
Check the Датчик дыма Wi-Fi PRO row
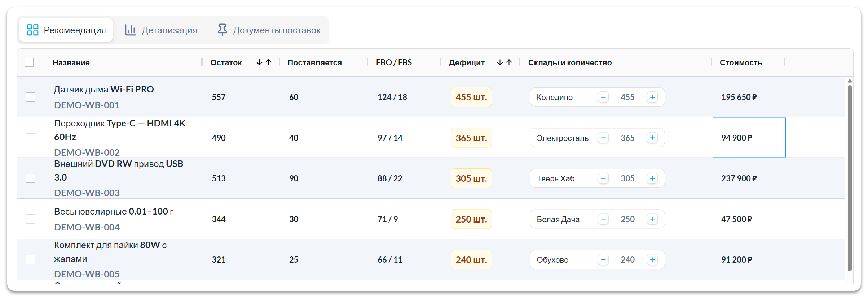pyautogui.click(x=31, y=97)
